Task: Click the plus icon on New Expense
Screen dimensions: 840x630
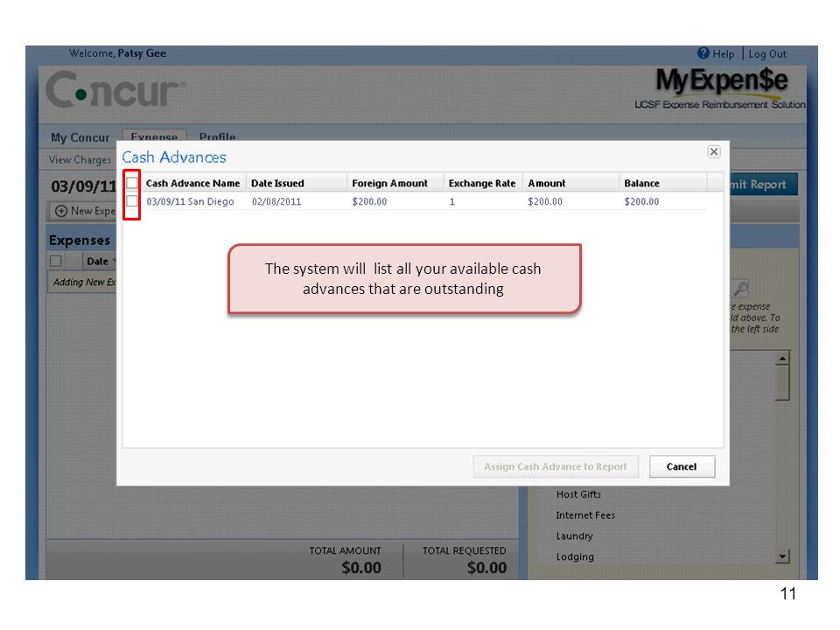Action: pyautogui.click(x=61, y=211)
